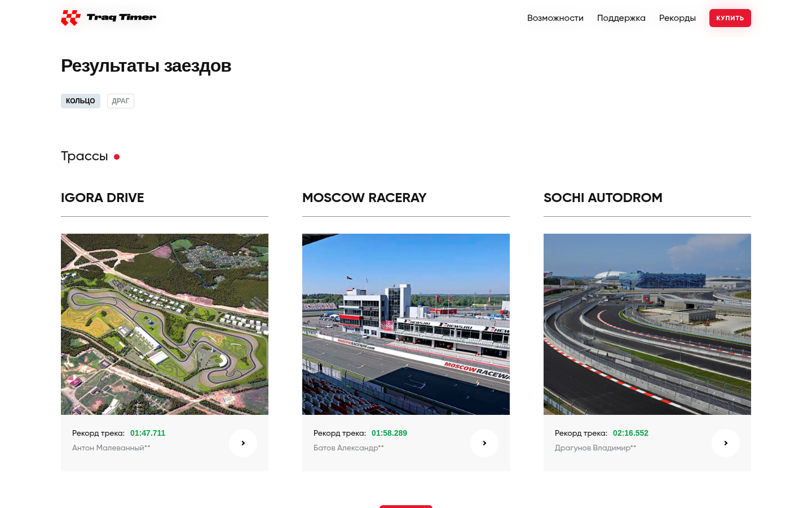Click the Traq Timer wordmark text
Viewport: 812px width, 508px height.
point(121,17)
